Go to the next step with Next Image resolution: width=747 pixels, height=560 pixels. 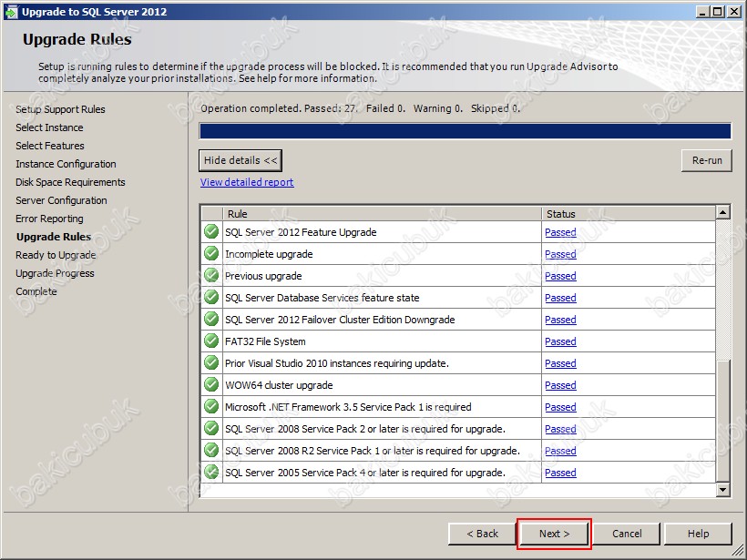pos(554,534)
